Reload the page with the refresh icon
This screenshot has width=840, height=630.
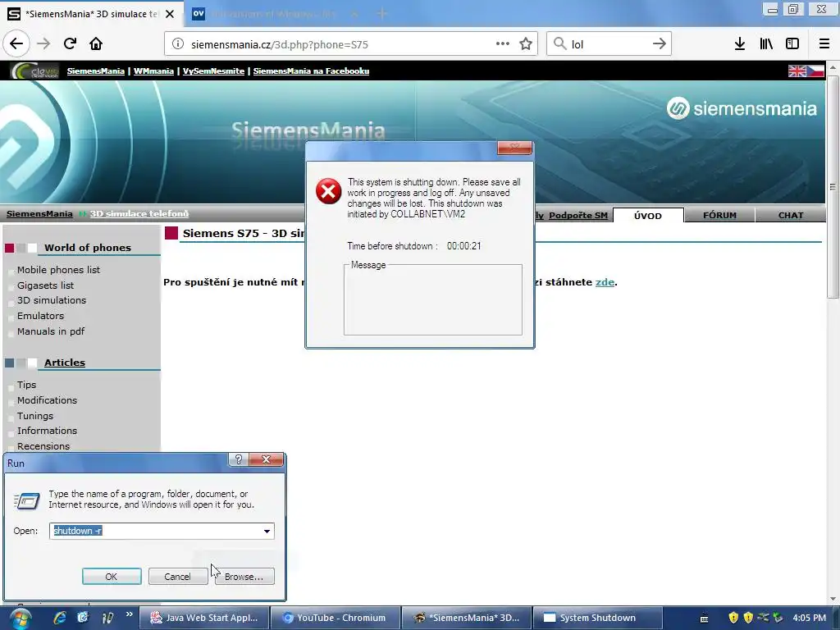pyautogui.click(x=70, y=44)
